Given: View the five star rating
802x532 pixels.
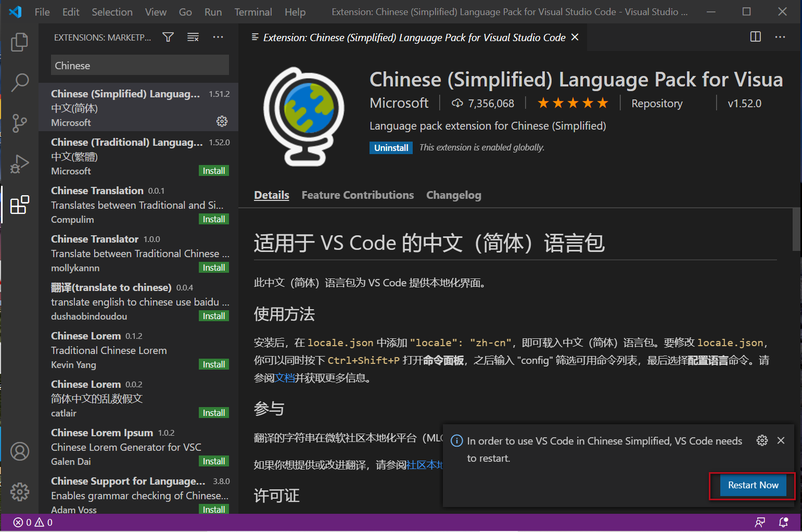Looking at the screenshot, I should [x=572, y=103].
